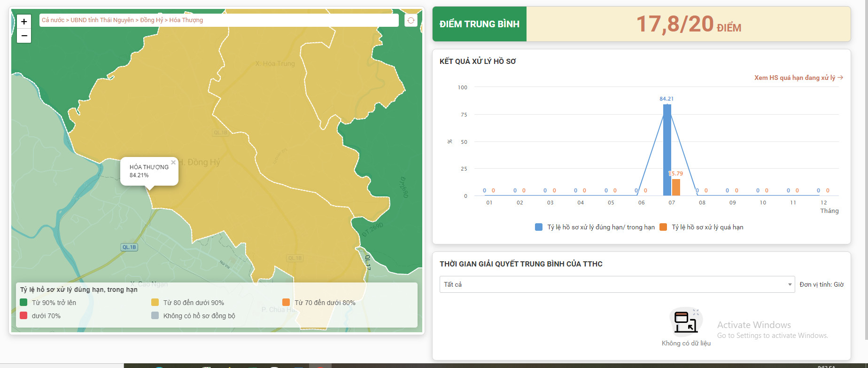This screenshot has height=368, width=868.
Task: Open 'Xem HS quá hạn đang xử lý' link
Action: pyautogui.click(x=798, y=78)
